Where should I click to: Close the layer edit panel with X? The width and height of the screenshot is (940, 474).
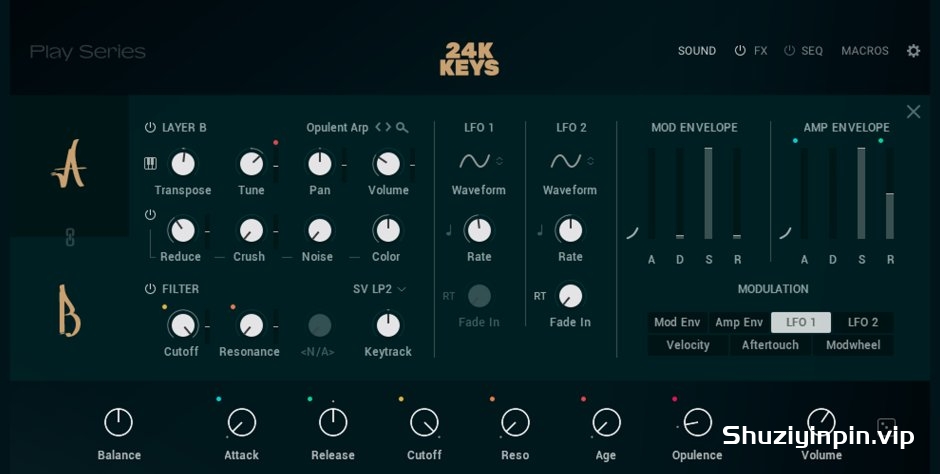[913, 111]
